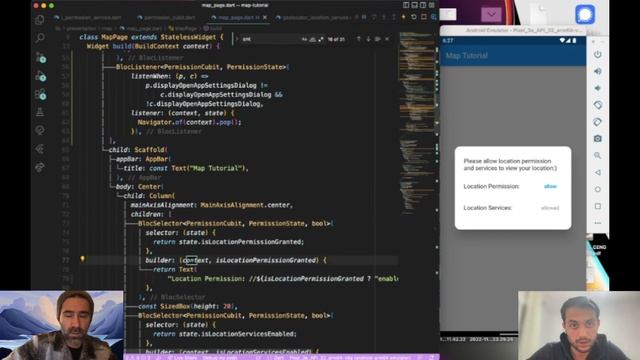Click the 'body: Center(' code line
This screenshot has width=640, height=360.
point(140,187)
